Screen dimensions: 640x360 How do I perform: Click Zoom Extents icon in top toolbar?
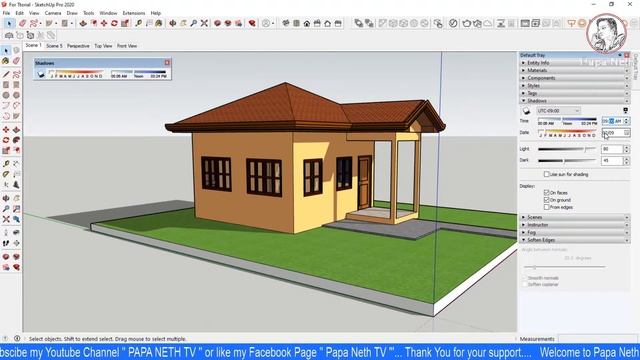204,24
